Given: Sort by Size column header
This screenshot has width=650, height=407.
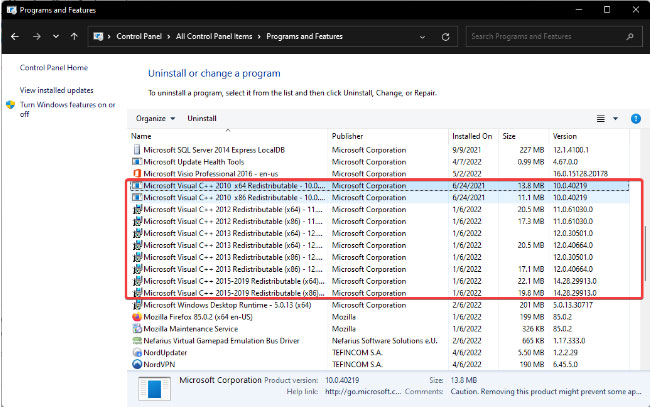Looking at the screenshot, I should pos(509,136).
